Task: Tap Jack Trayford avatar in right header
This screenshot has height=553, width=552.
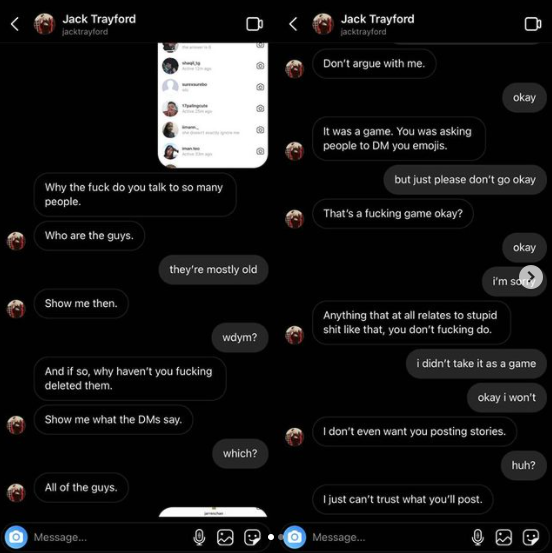Action: [323, 24]
